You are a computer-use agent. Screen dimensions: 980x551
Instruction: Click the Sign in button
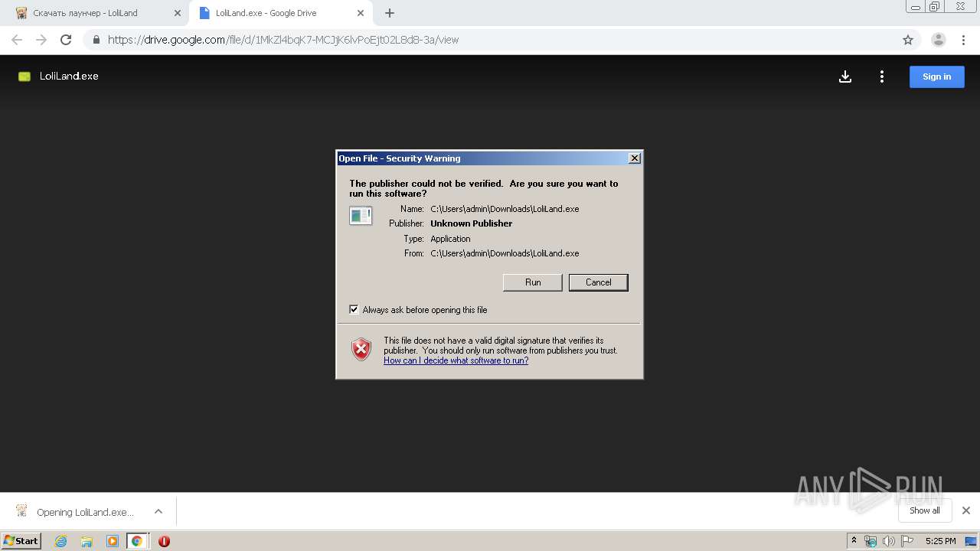tap(936, 77)
